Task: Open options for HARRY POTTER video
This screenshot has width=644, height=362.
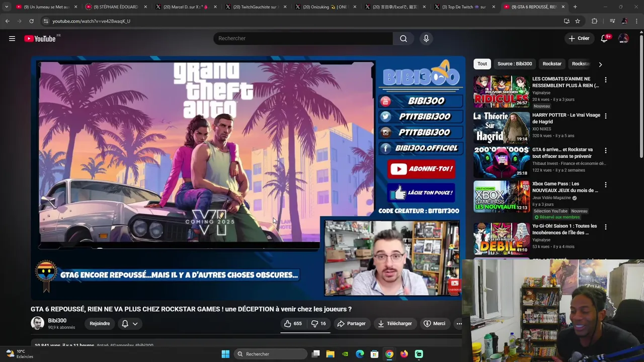Action: click(605, 116)
